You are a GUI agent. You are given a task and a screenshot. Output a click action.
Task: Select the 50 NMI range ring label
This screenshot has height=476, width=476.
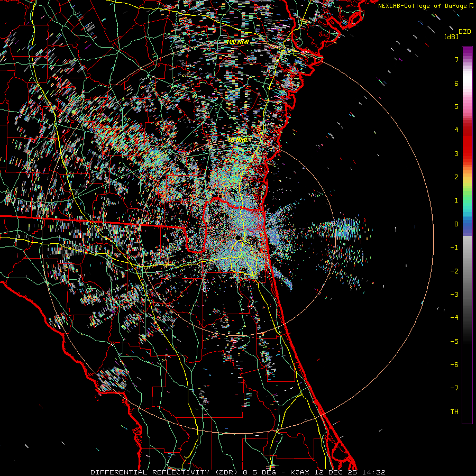(238, 140)
